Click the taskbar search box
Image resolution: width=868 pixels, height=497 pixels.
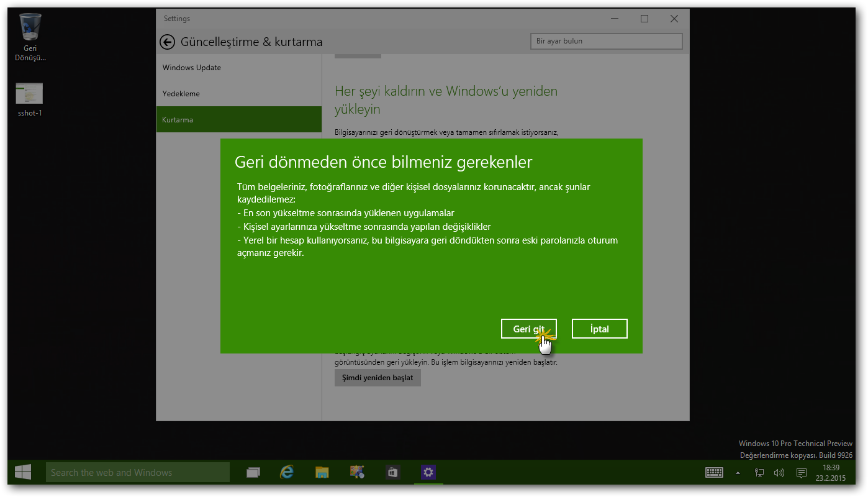coord(138,473)
